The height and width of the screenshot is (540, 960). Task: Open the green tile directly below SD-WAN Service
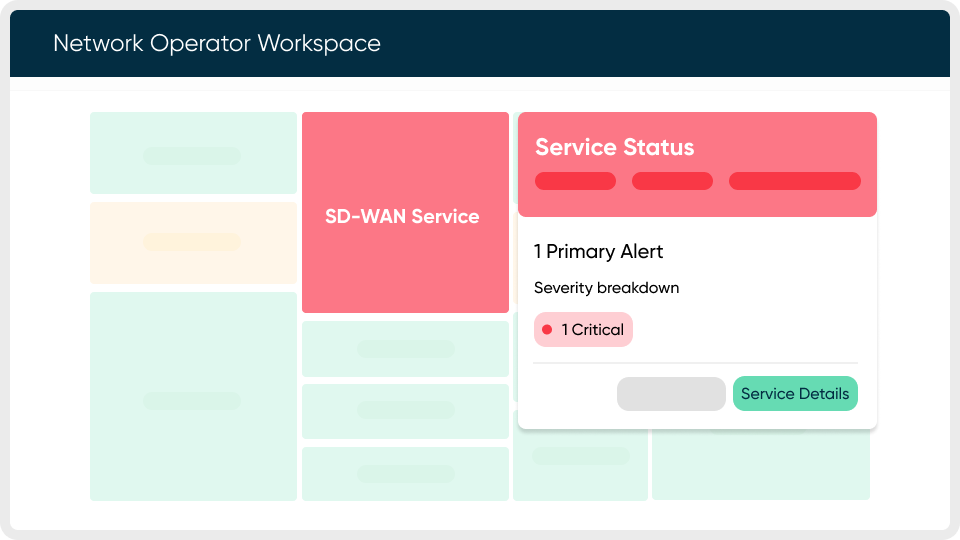click(405, 349)
